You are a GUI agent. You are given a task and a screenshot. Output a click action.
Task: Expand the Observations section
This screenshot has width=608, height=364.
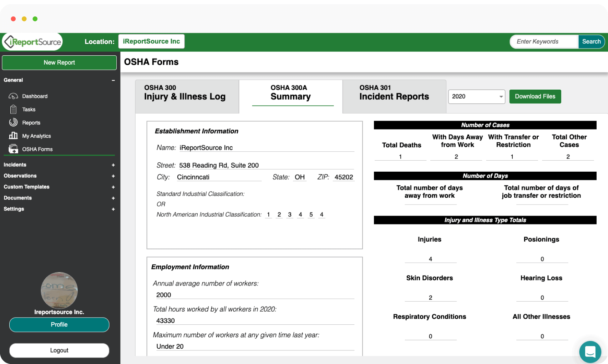tap(113, 176)
